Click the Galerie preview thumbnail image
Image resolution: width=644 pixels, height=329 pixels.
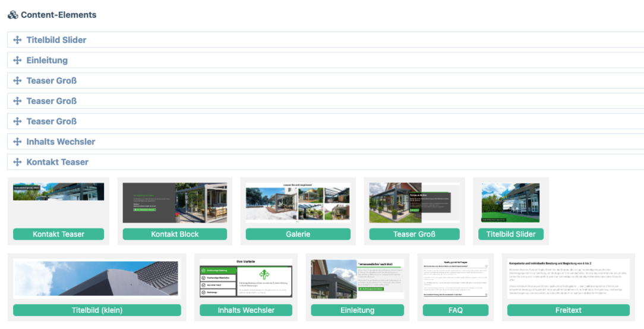pos(298,203)
